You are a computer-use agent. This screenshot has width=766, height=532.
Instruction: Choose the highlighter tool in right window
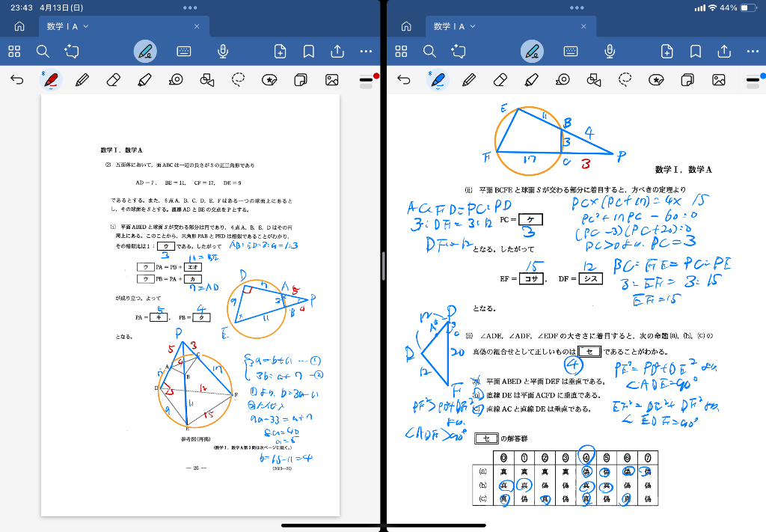coord(532,79)
